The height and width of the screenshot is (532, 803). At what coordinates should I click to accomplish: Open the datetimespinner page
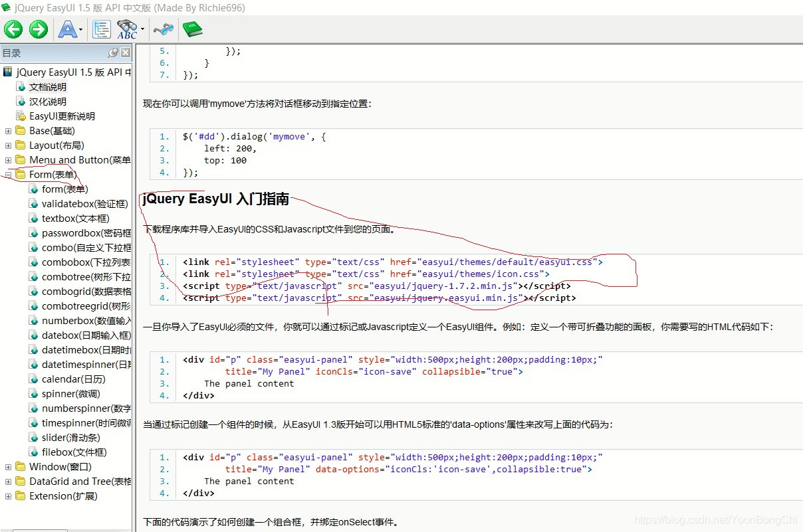click(x=86, y=365)
